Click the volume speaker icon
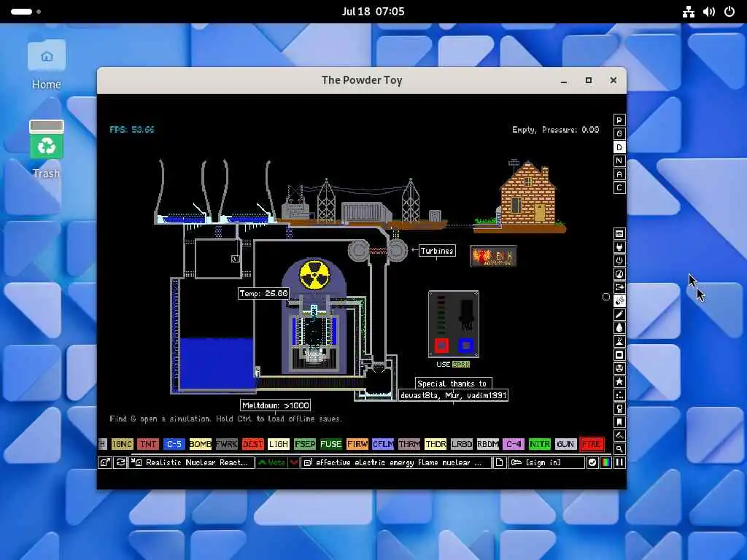The image size is (747, 560). (x=709, y=12)
